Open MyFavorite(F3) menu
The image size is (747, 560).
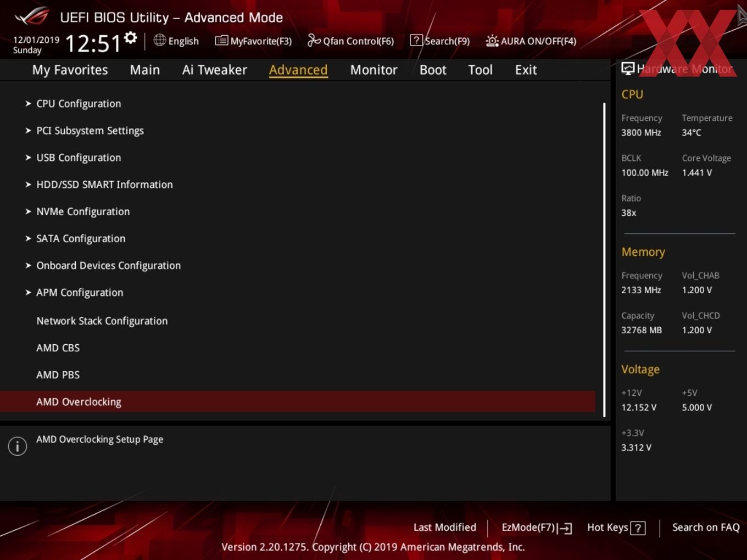pos(261,41)
